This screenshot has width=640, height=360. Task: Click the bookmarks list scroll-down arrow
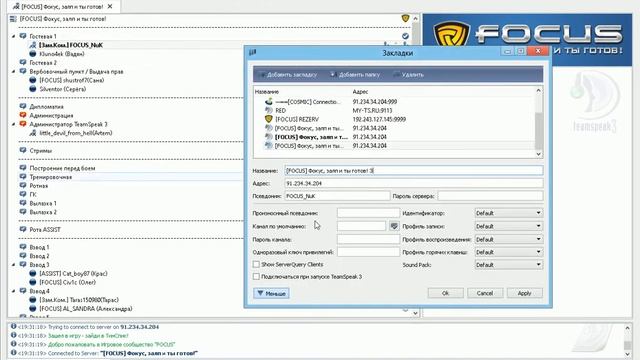538,154
